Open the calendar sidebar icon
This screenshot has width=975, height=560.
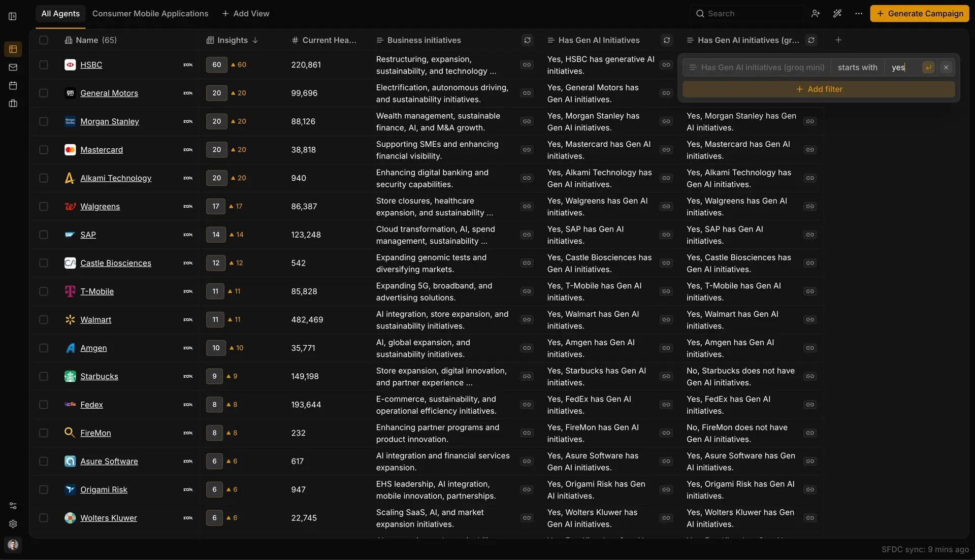(x=13, y=85)
